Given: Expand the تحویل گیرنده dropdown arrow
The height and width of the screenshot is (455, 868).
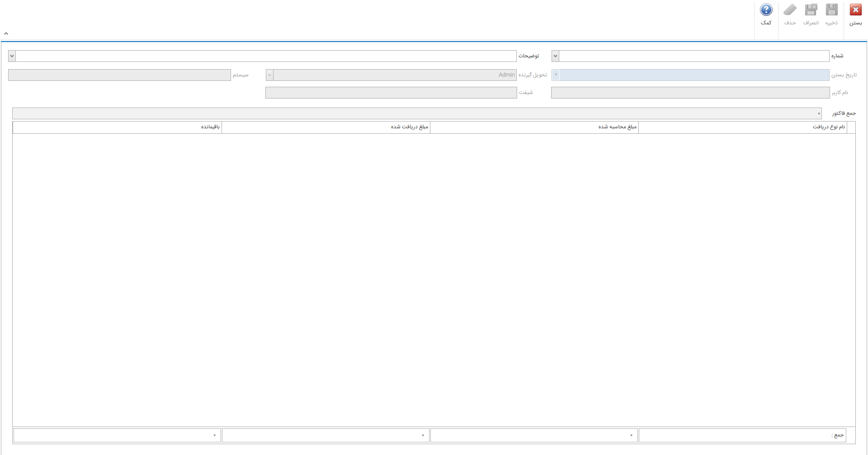Looking at the screenshot, I should [269, 75].
